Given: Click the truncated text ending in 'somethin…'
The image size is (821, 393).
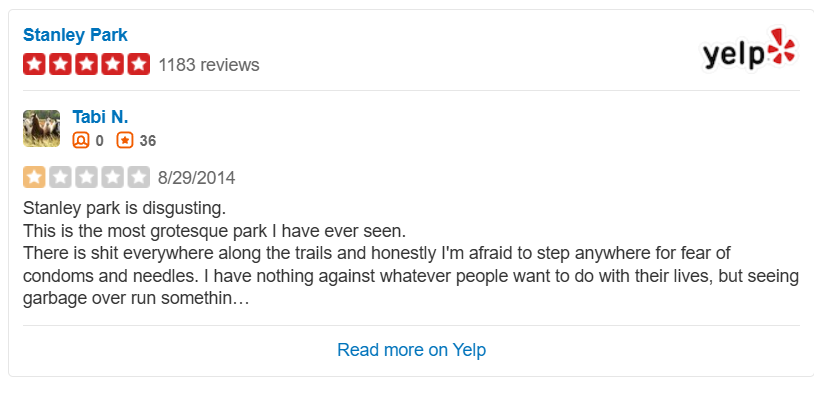Looking at the screenshot, I should pyautogui.click(x=136, y=299).
